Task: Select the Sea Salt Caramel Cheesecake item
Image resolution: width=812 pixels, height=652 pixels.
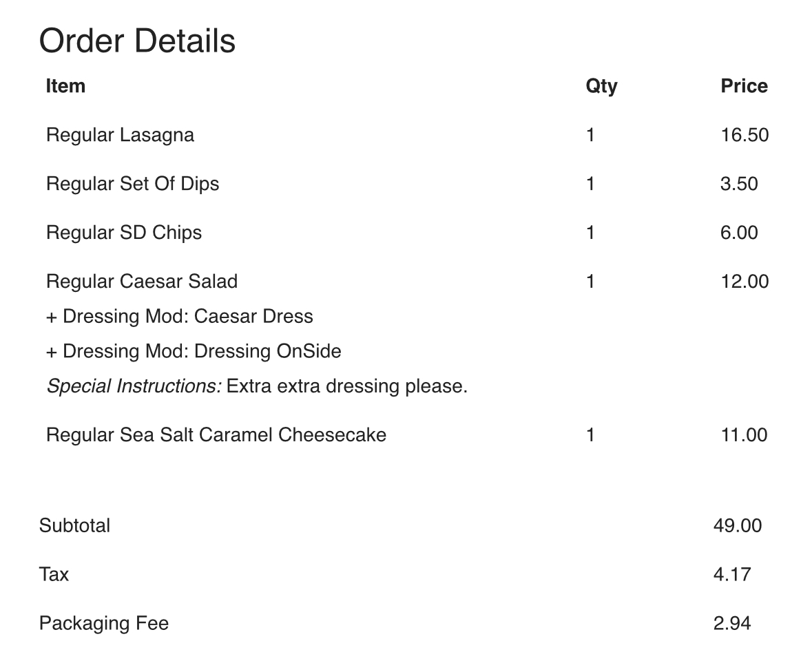Action: [216, 435]
